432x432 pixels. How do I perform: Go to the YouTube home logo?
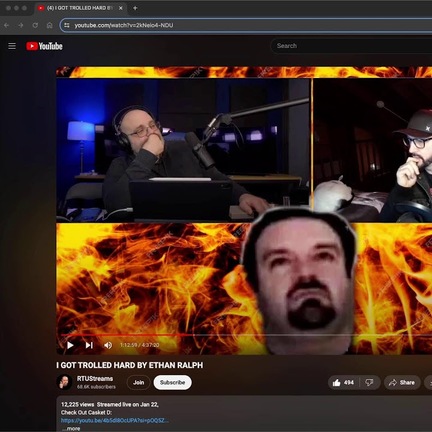tap(44, 46)
